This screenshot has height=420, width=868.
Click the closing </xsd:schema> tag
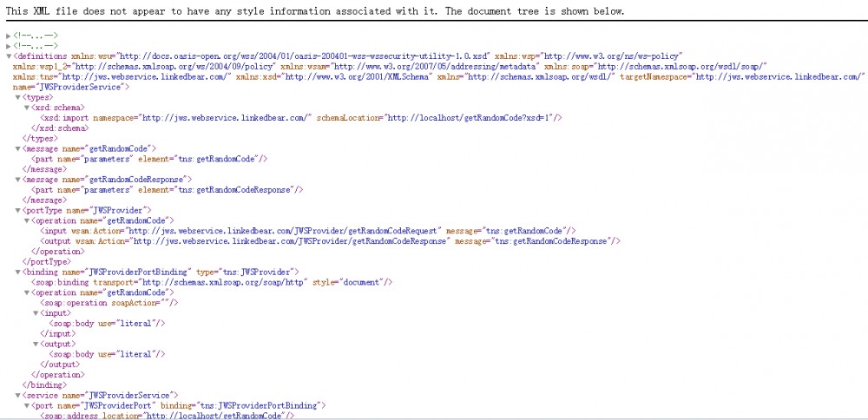[x=60, y=128]
